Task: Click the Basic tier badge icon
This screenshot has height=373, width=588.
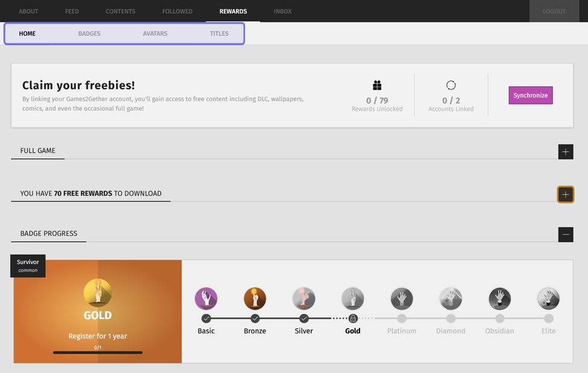Action: coord(206,298)
